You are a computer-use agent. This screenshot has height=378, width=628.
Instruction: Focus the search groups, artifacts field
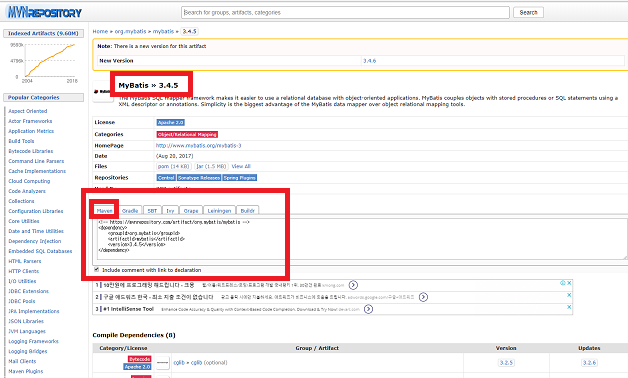(x=345, y=12)
